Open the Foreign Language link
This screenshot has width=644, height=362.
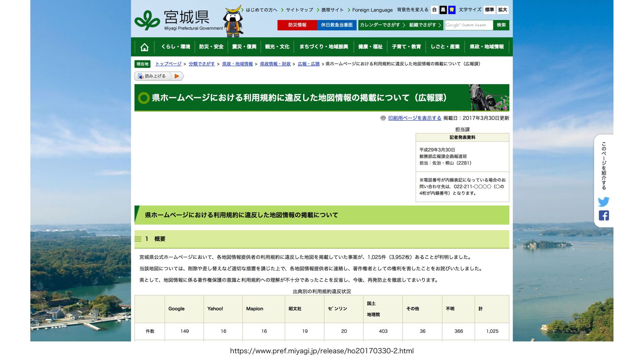[372, 10]
